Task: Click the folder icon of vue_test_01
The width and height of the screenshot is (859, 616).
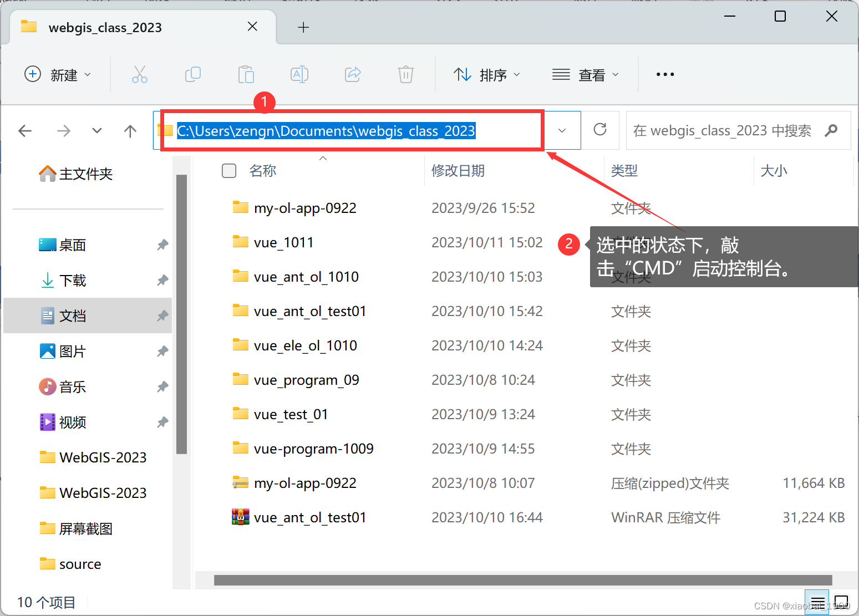Action: click(x=240, y=414)
